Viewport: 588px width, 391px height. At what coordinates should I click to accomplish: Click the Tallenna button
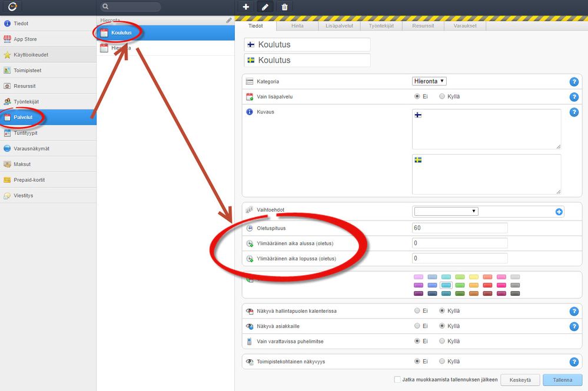point(563,380)
